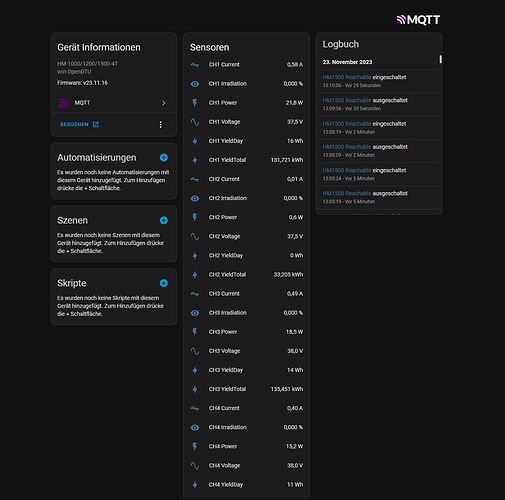Click the add Skripte plus icon

point(164,283)
